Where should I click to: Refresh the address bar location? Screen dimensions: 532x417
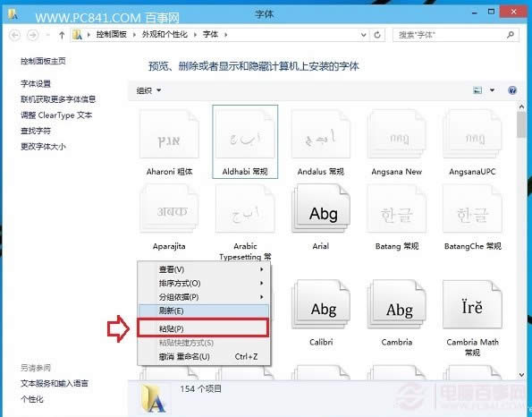[377, 35]
